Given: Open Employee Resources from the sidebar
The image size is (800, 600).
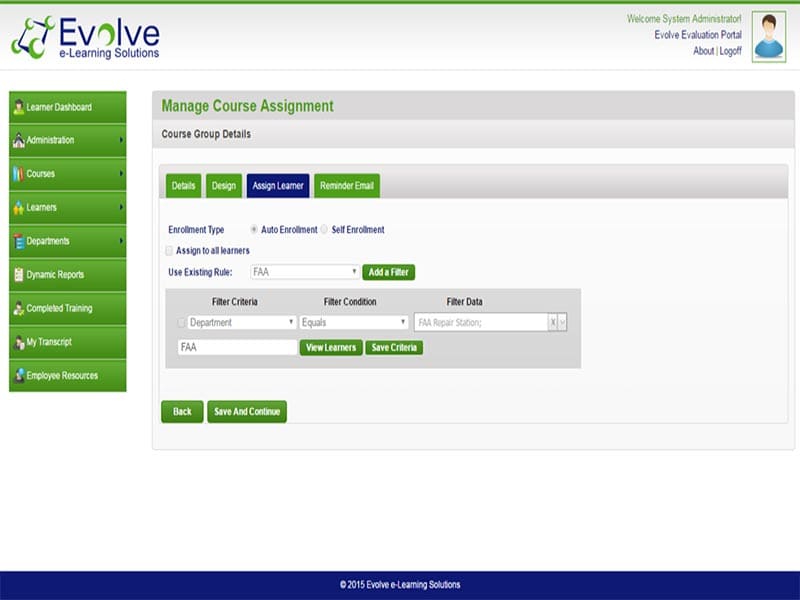Looking at the screenshot, I should coord(18,375).
